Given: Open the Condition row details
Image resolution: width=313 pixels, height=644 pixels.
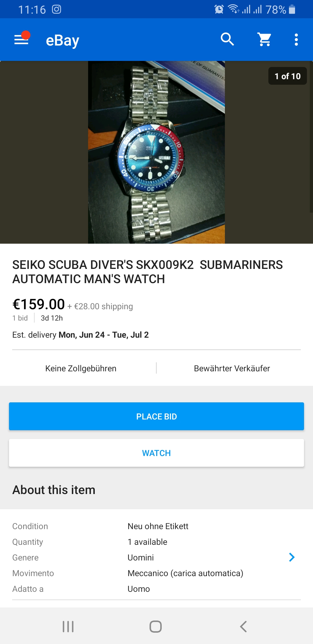Looking at the screenshot, I should pyautogui.click(x=156, y=526).
